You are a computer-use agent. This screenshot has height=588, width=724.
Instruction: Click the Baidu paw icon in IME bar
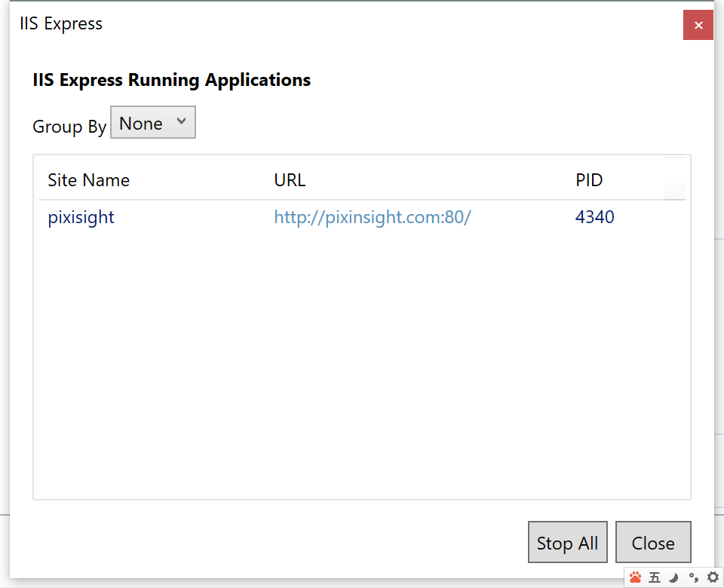coord(635,577)
